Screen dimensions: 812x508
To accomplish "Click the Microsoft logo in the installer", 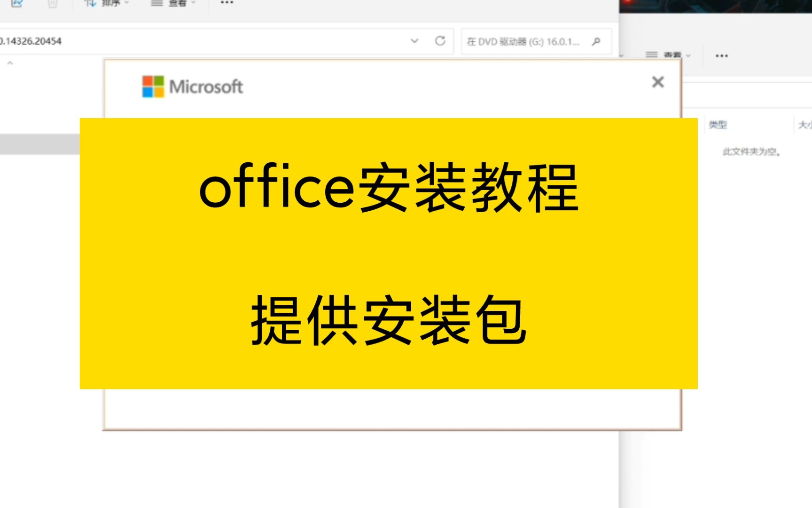I will (193, 87).
